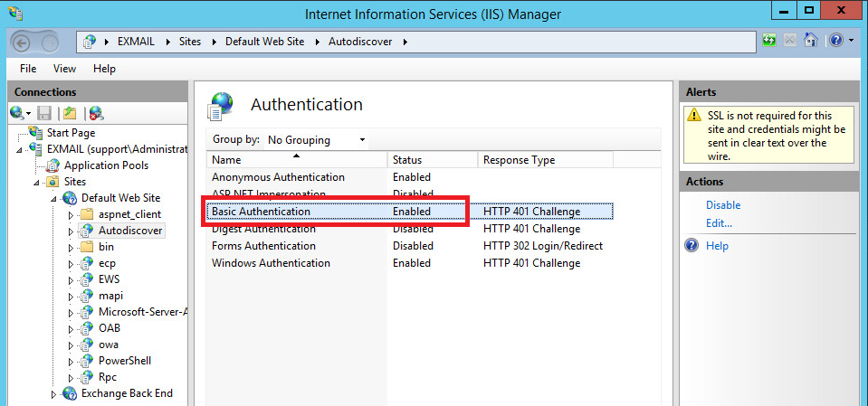
Task: Click the Autodiscover application icon
Action: coord(88,230)
